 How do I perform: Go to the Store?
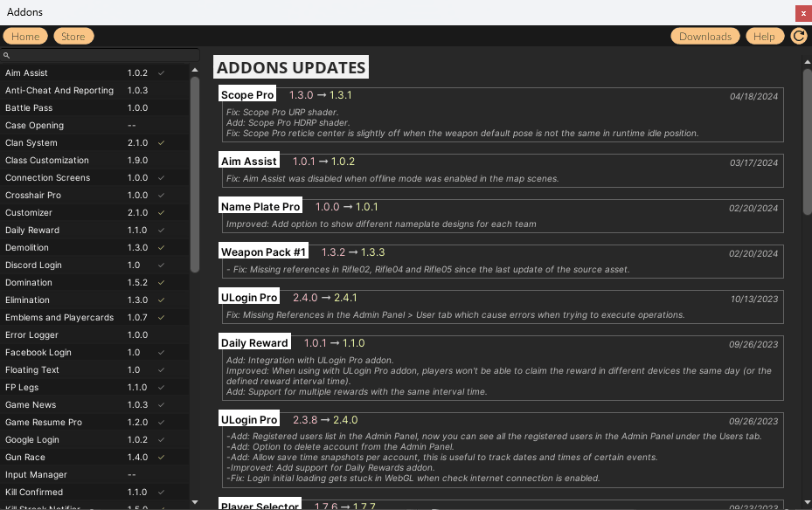[x=73, y=37]
